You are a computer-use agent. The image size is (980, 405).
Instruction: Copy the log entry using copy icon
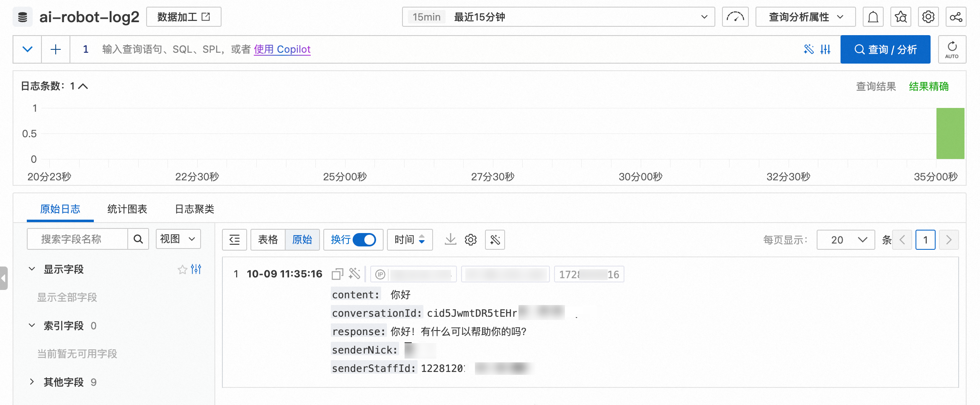click(x=338, y=274)
